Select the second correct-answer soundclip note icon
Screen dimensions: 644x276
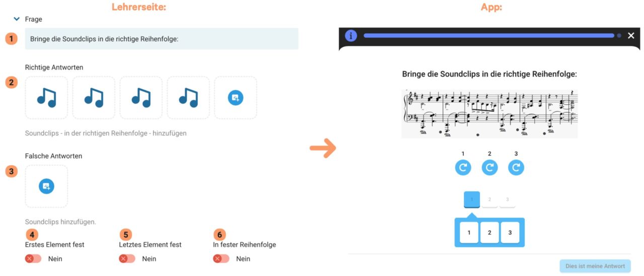coord(94,98)
